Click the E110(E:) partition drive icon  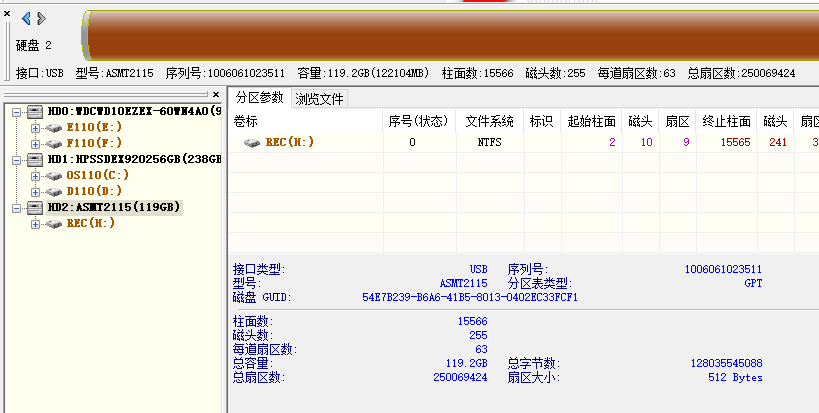54,128
